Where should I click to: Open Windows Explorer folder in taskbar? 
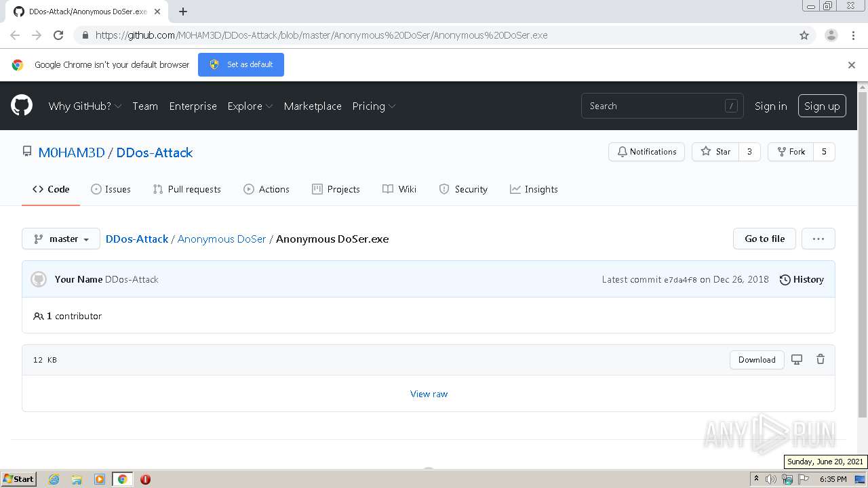(x=77, y=479)
